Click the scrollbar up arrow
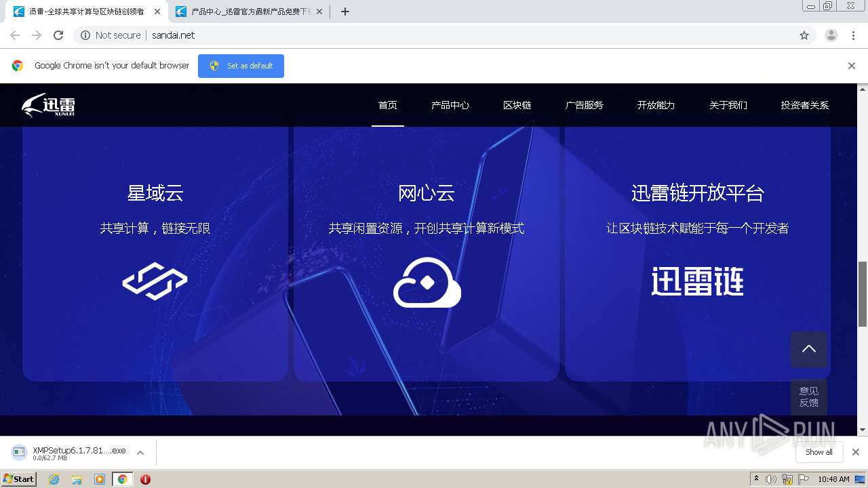The image size is (868, 488). 863,89
